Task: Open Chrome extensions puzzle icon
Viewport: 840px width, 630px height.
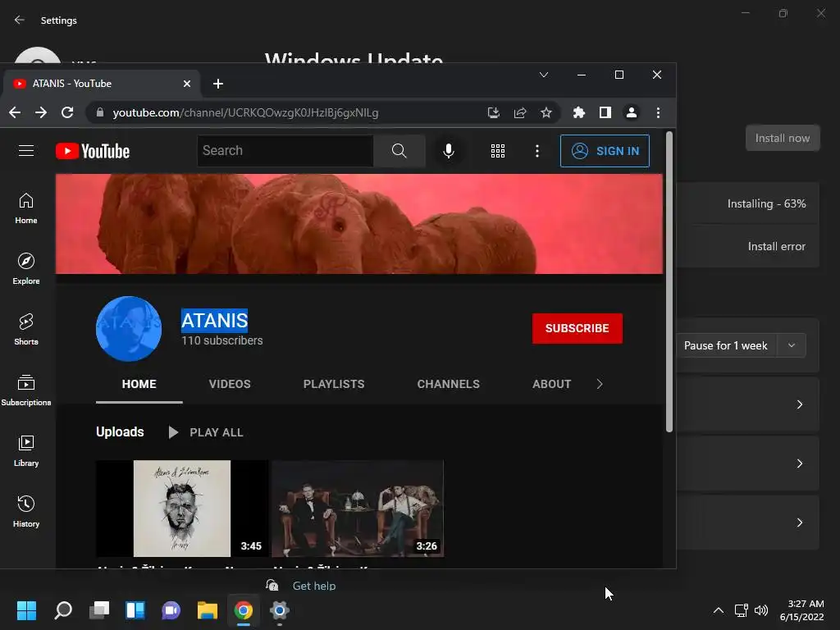Action: 579,112
